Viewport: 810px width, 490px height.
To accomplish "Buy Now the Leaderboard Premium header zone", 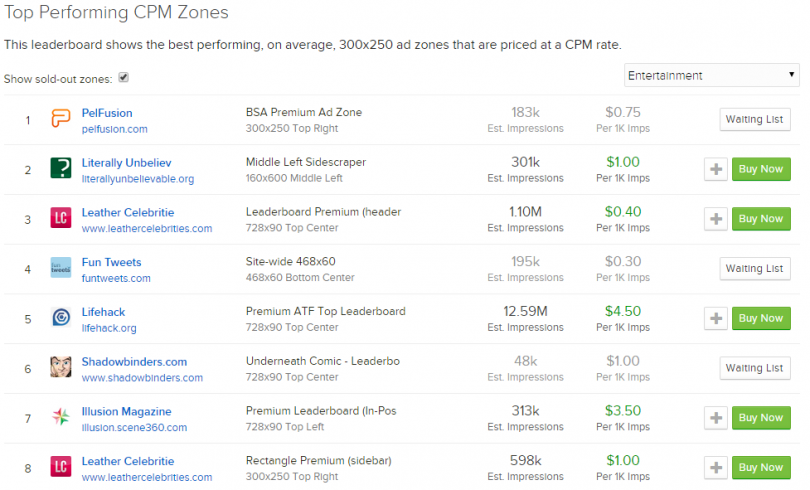I will pos(761,219).
